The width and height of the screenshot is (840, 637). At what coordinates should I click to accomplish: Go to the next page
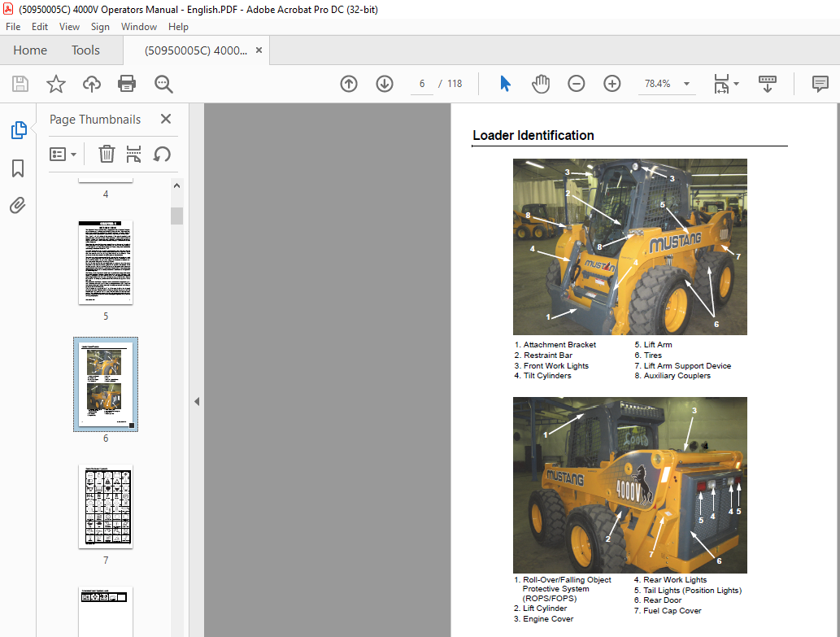385,84
